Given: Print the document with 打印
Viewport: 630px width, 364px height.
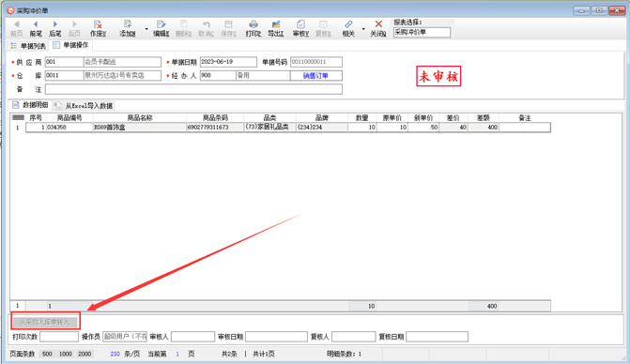Looking at the screenshot, I should [x=254, y=28].
